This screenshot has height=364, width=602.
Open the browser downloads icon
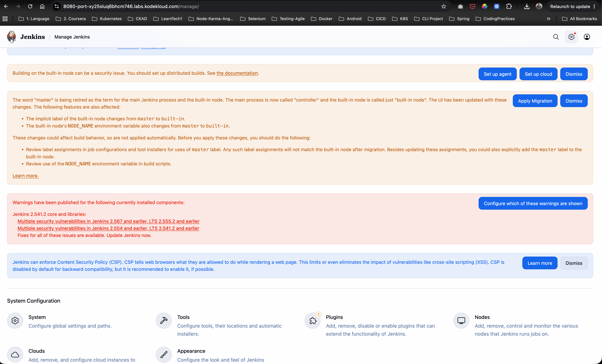(527, 6)
